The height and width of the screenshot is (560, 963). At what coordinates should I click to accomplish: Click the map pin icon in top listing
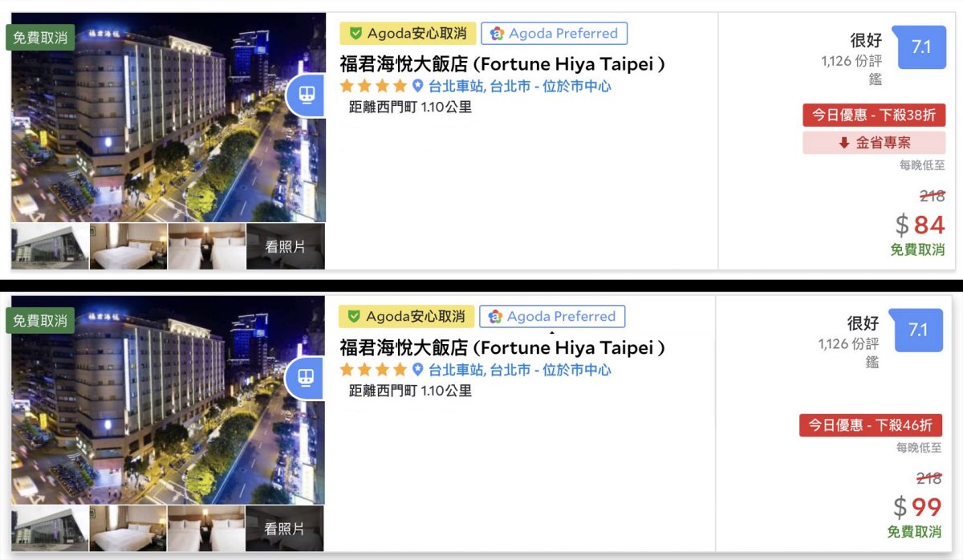click(x=417, y=86)
